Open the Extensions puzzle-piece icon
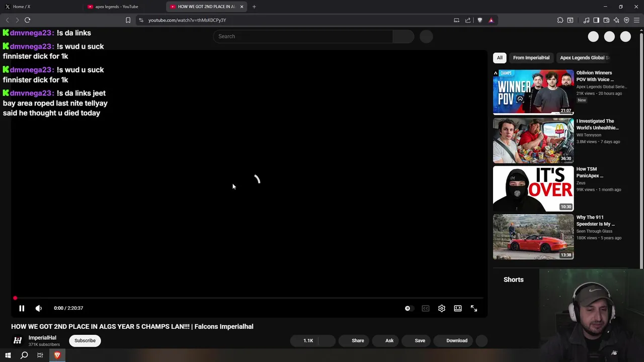Screen dimensions: 644x362 click(560, 20)
